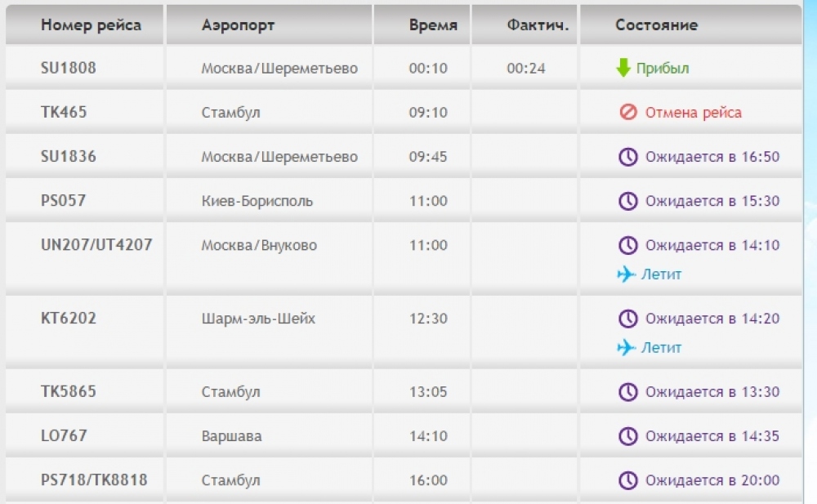Screen dimensions: 817x504
Task: Click clock icon in PS057 row
Action: click(627, 201)
